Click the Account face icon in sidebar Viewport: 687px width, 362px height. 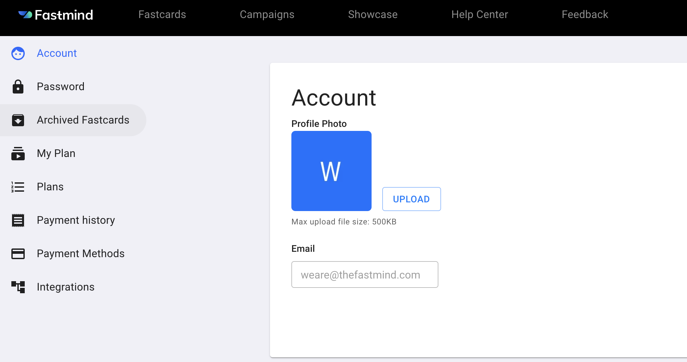click(18, 53)
